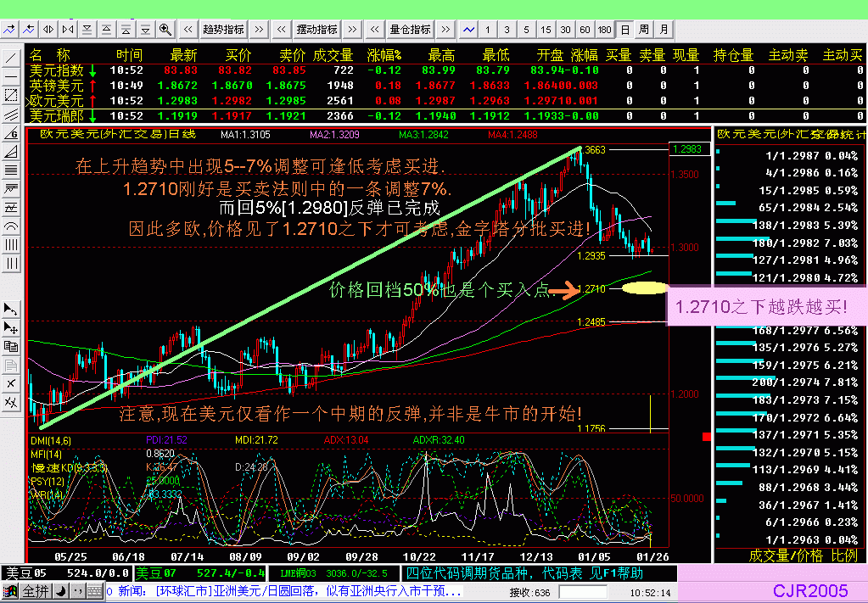
Task: Click the vertical shrink icon with down triangle
Action: (87, 30)
